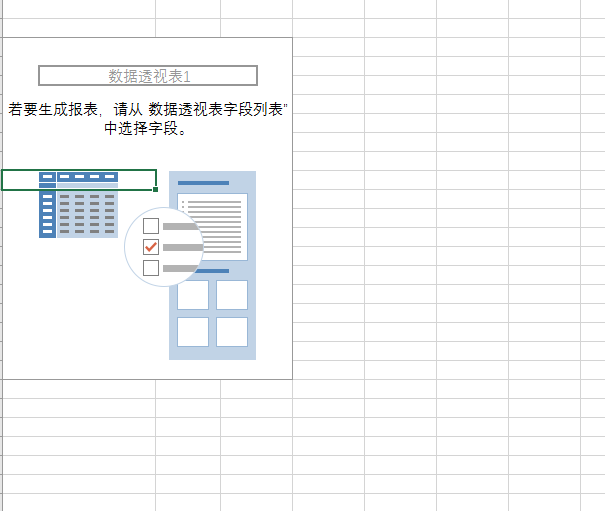Click the field list panel illustration
Viewport: 605px width, 511px height.
coord(212,266)
